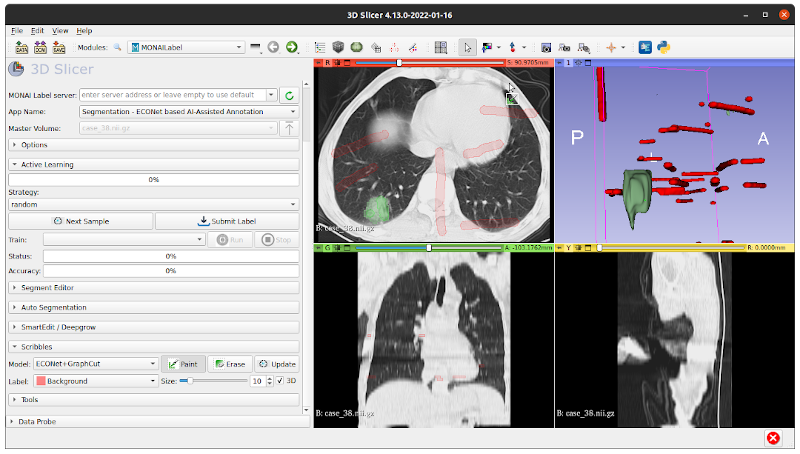Adjust the scribbles brush Size slider

pyautogui.click(x=213, y=381)
